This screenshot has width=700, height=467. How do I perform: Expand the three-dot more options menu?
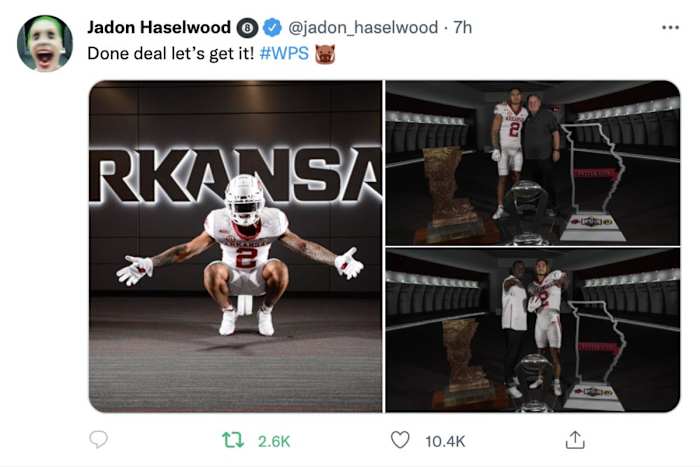[x=670, y=27]
